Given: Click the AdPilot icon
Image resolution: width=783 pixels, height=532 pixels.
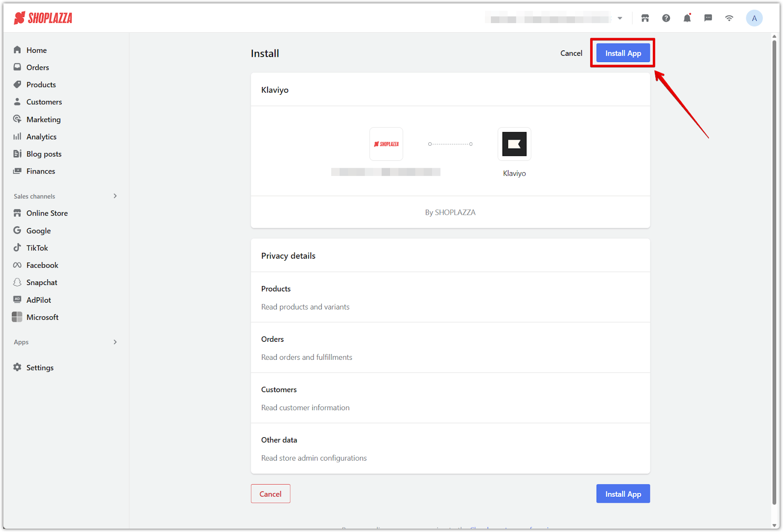Looking at the screenshot, I should pyautogui.click(x=18, y=299).
